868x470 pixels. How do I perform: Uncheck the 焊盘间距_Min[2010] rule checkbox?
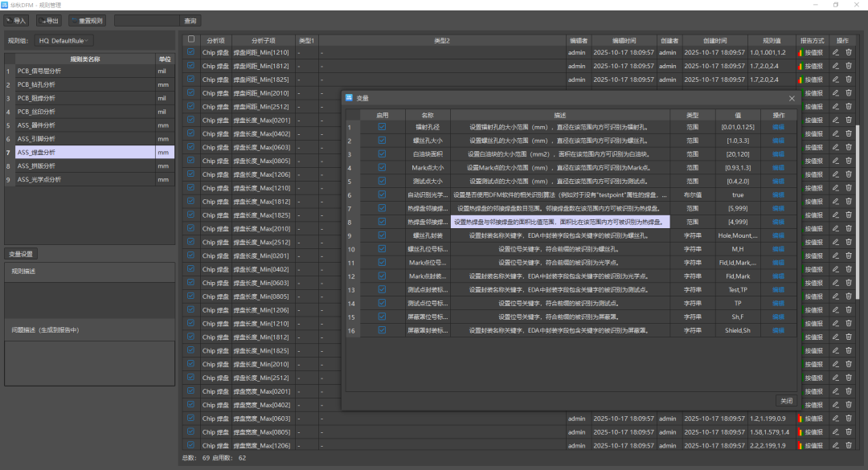191,93
